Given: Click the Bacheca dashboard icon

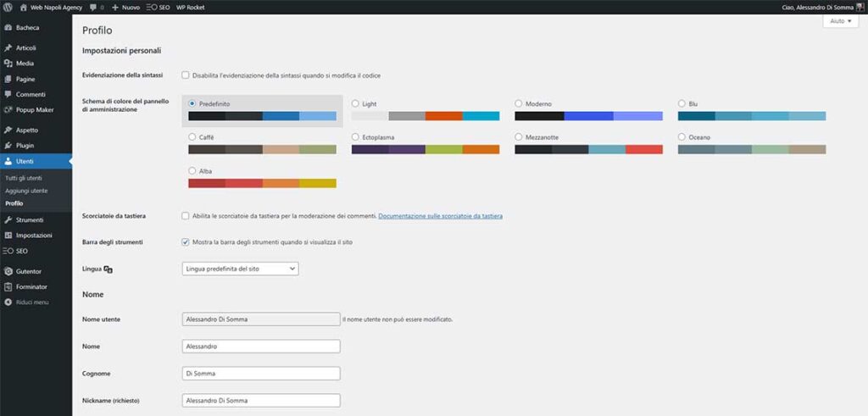Looking at the screenshot, I should pos(8,27).
